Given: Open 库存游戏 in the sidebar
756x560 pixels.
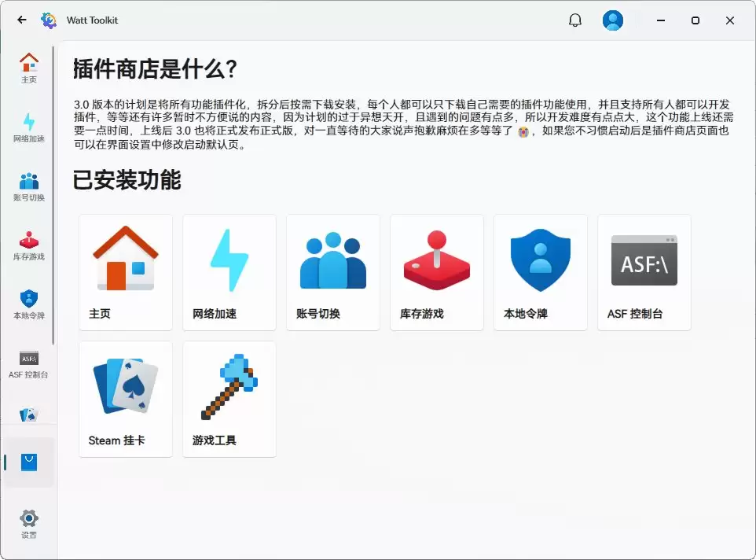Looking at the screenshot, I should coord(28,245).
